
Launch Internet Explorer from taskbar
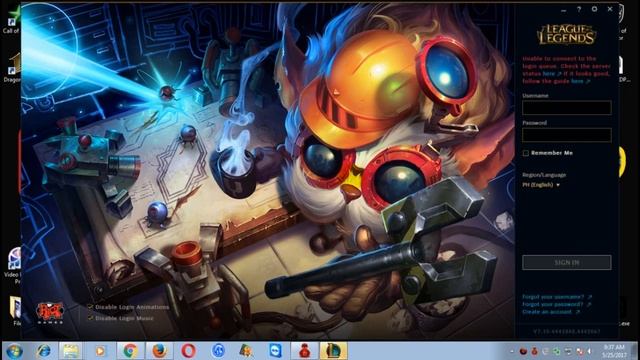(44, 351)
